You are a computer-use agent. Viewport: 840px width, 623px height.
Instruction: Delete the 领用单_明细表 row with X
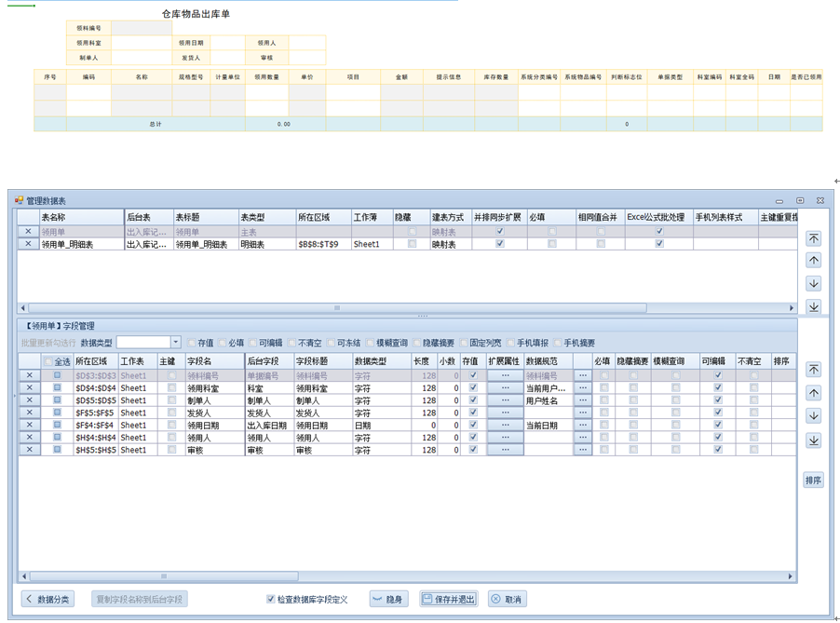pyautogui.click(x=28, y=244)
